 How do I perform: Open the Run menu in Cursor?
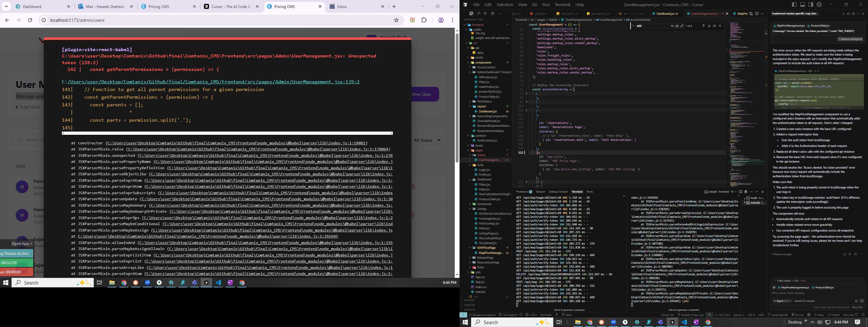click(x=546, y=4)
